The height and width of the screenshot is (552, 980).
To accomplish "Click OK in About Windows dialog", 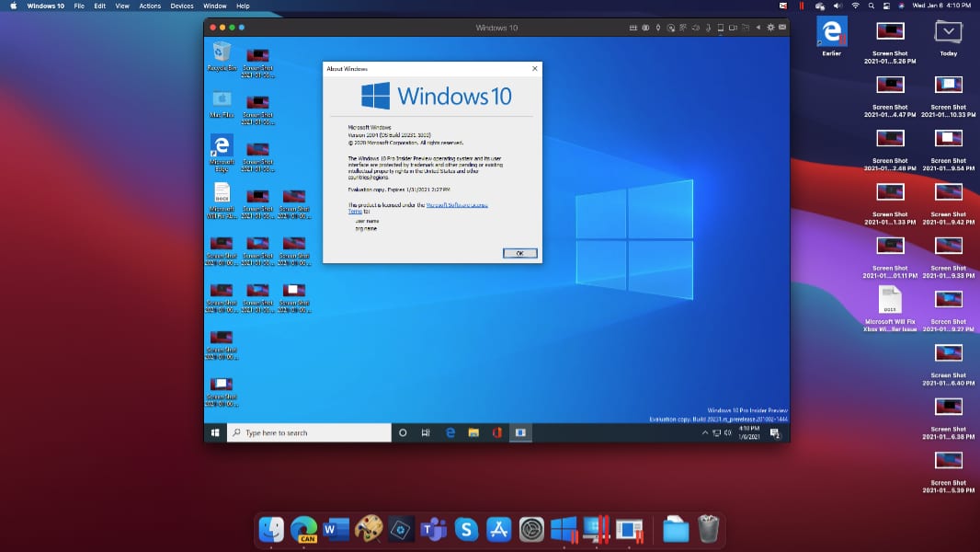I will coord(519,253).
